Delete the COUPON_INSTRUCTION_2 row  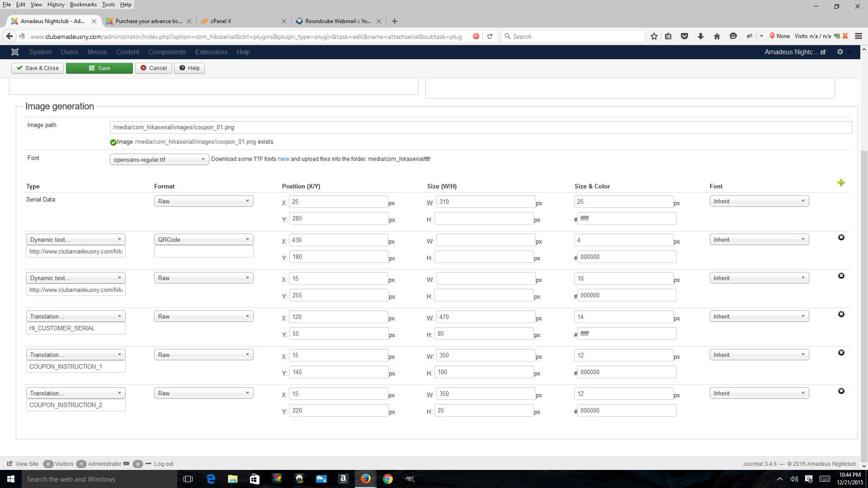(x=841, y=391)
